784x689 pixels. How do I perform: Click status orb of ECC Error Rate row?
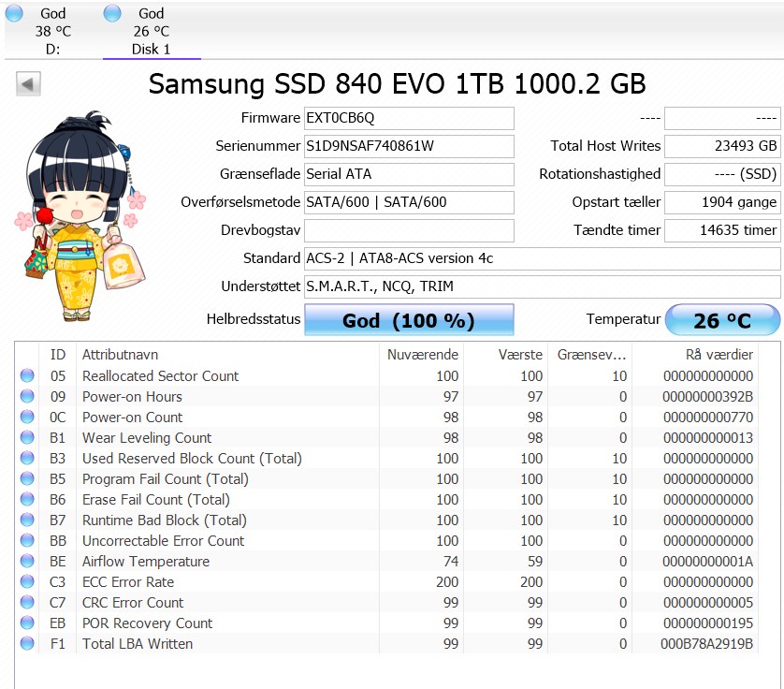click(x=27, y=581)
